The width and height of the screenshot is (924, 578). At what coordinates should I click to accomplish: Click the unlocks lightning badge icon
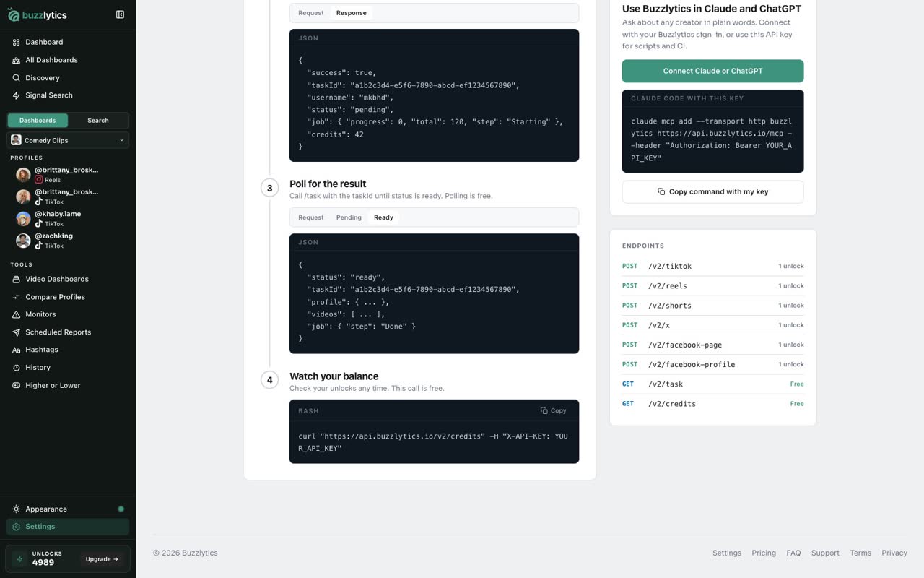(19, 559)
